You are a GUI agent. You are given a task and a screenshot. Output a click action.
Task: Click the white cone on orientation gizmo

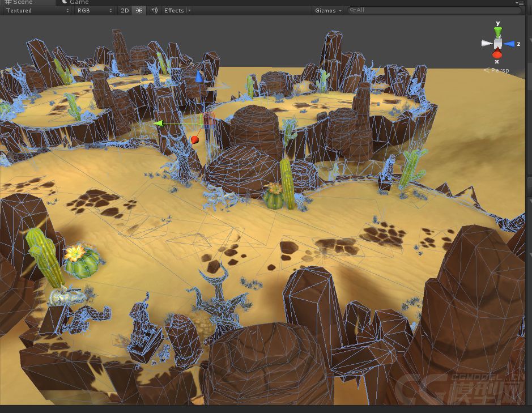[x=487, y=43]
